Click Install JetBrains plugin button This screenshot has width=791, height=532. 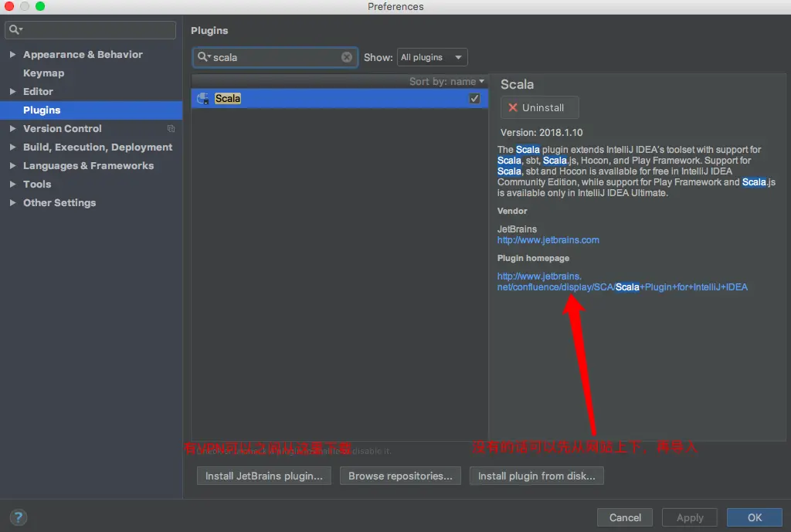pos(264,476)
